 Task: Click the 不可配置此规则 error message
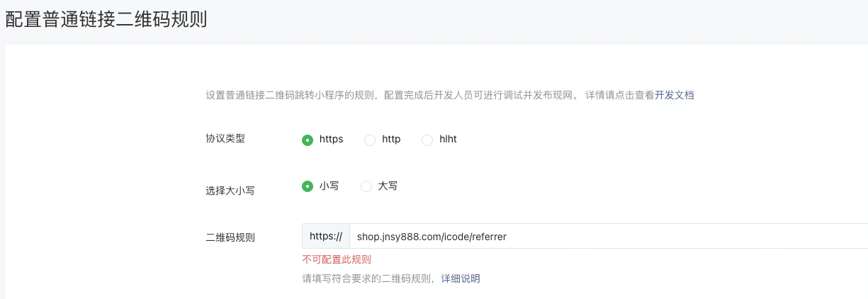tap(337, 259)
